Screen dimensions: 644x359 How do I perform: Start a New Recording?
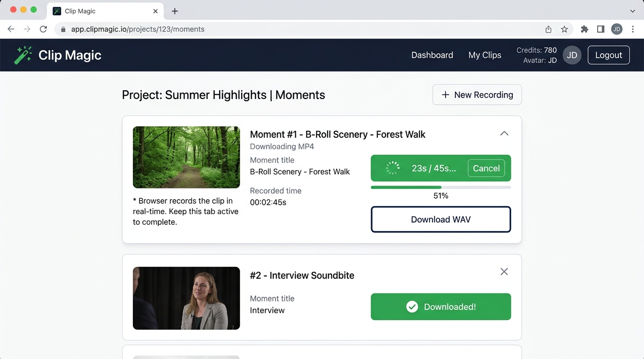click(x=477, y=95)
